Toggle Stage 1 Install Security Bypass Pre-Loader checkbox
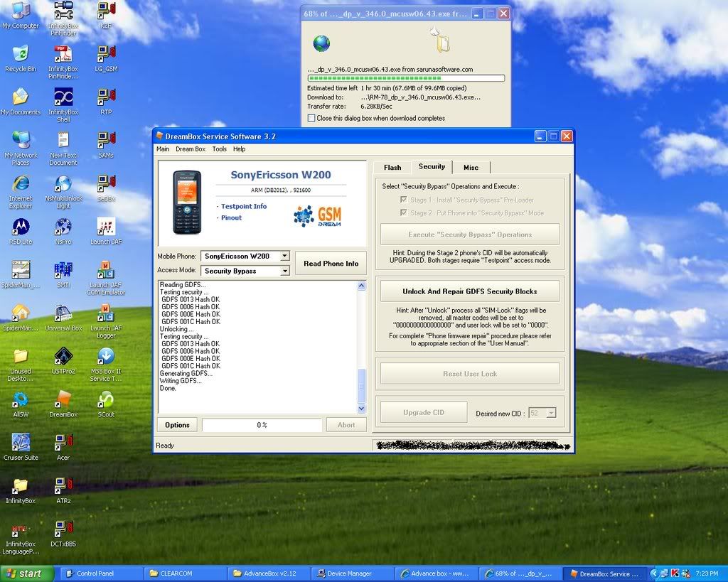 [404, 200]
